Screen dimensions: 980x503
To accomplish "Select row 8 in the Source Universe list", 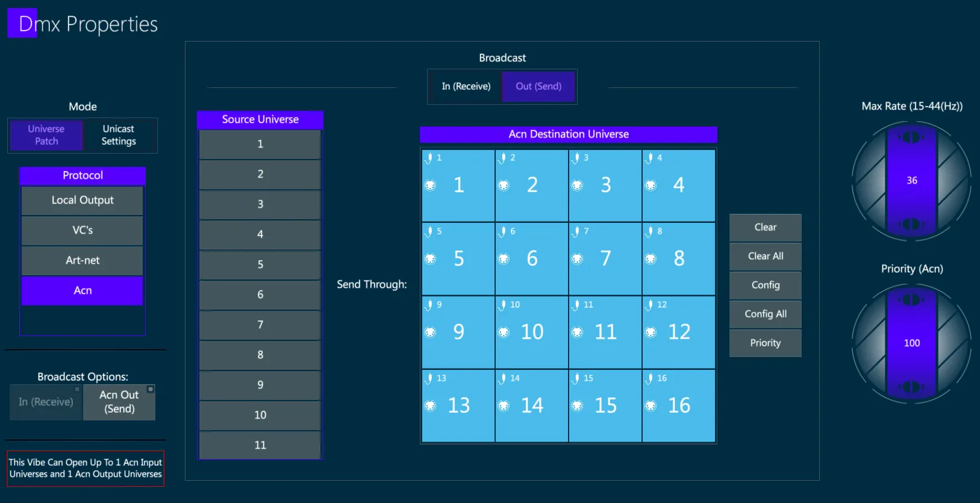I will tap(260, 355).
